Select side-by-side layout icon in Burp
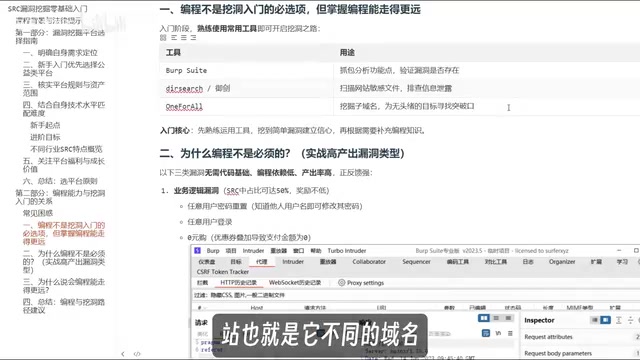This screenshot has height=360, width=640. click(x=484, y=318)
